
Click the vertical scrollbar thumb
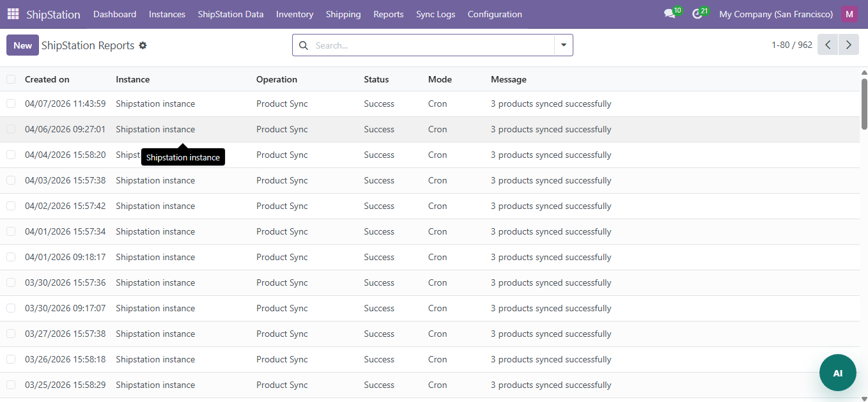pyautogui.click(x=864, y=102)
